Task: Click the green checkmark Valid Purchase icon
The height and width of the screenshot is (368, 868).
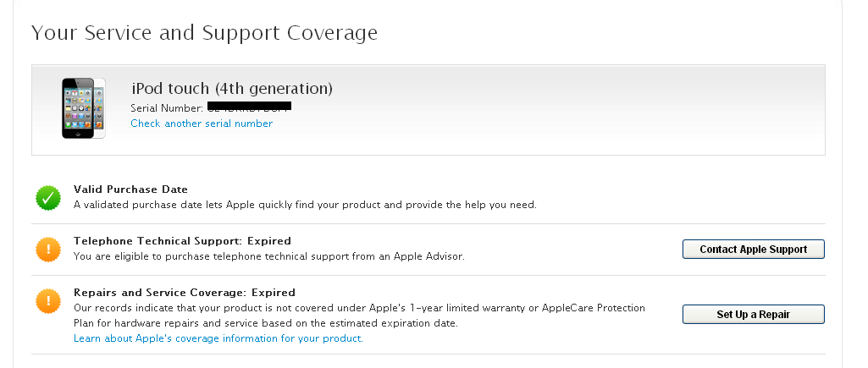Action: pyautogui.click(x=48, y=198)
